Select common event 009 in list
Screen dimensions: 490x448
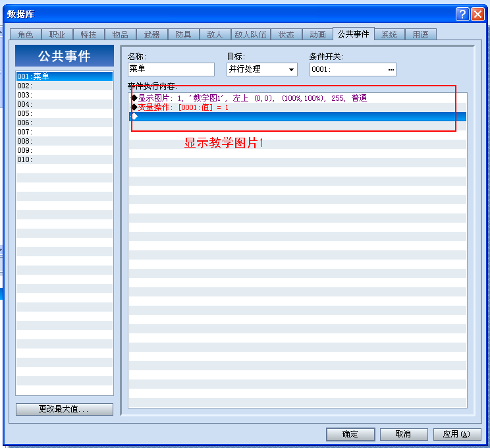click(65, 150)
